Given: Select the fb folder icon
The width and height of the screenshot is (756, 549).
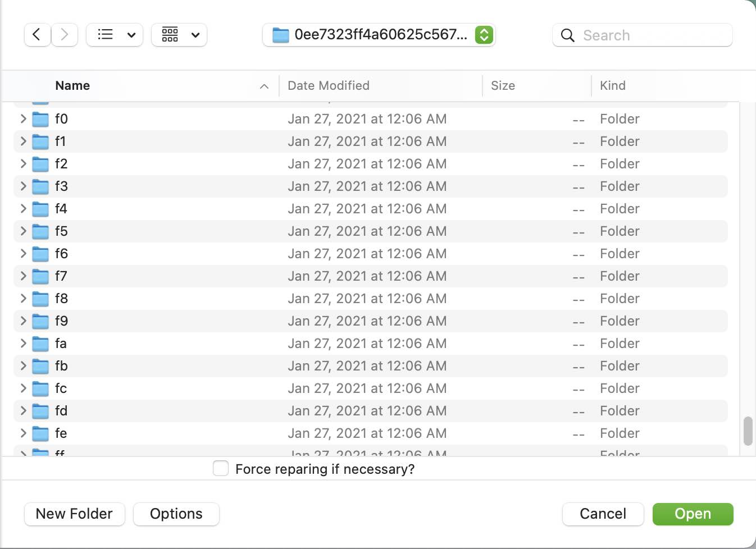Looking at the screenshot, I should click(40, 366).
